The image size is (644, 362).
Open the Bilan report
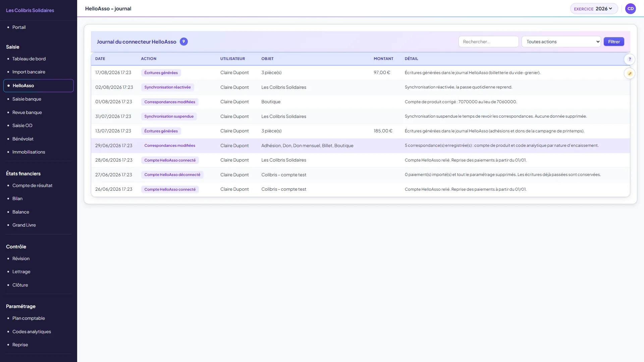tap(17, 198)
